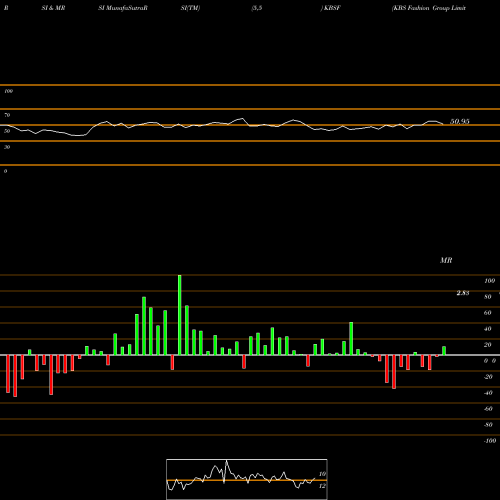Image resolution: width=500 pixels, height=500 pixels.
Task: Click the 'SI & MR' header label
Action: [x=53, y=8]
